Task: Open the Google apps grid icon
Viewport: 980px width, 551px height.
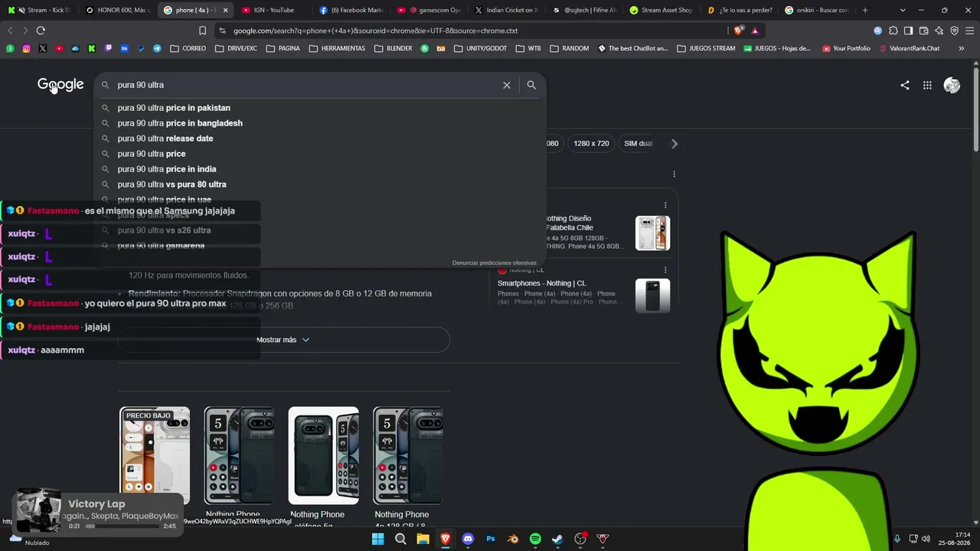Action: point(927,86)
